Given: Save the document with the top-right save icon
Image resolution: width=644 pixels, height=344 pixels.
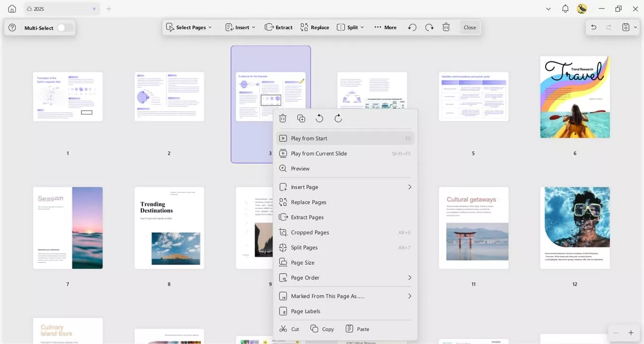Looking at the screenshot, I should point(626,27).
